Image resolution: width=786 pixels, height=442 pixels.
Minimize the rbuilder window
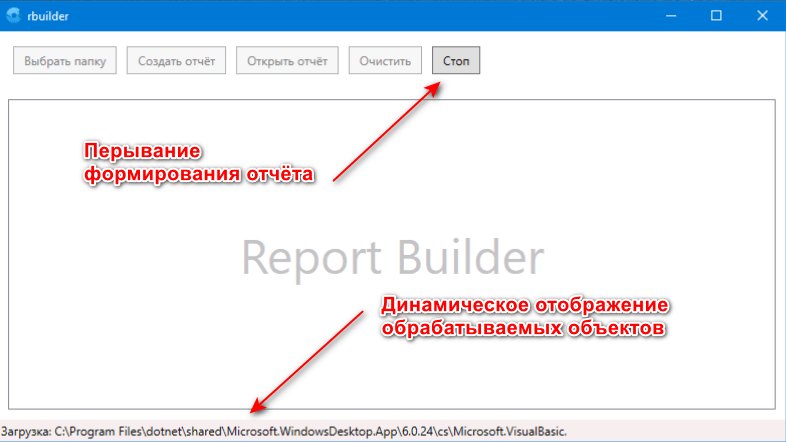coord(671,16)
